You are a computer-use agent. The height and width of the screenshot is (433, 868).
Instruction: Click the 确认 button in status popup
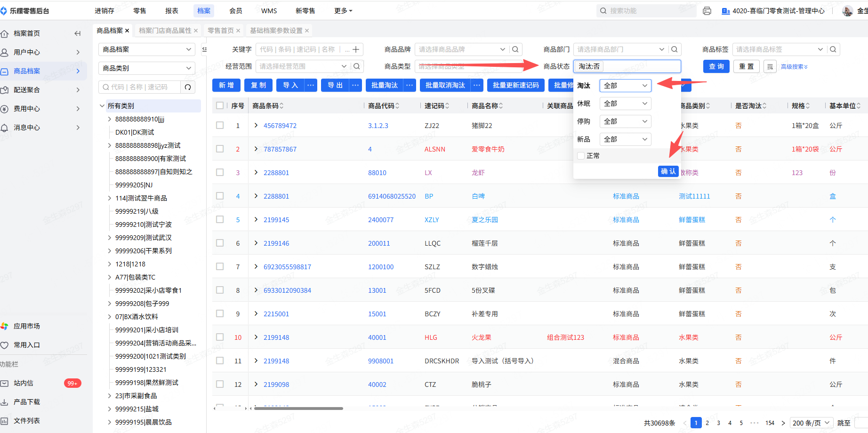click(x=668, y=171)
